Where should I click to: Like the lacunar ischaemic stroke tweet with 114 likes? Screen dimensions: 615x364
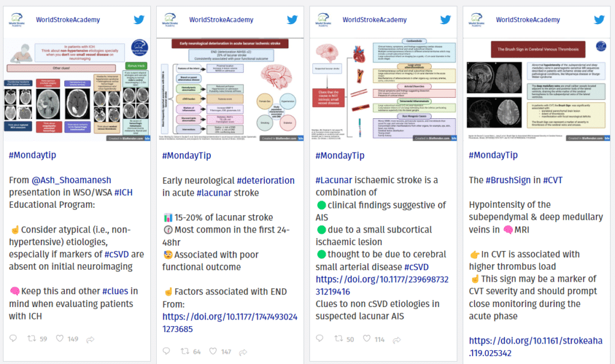point(363,339)
